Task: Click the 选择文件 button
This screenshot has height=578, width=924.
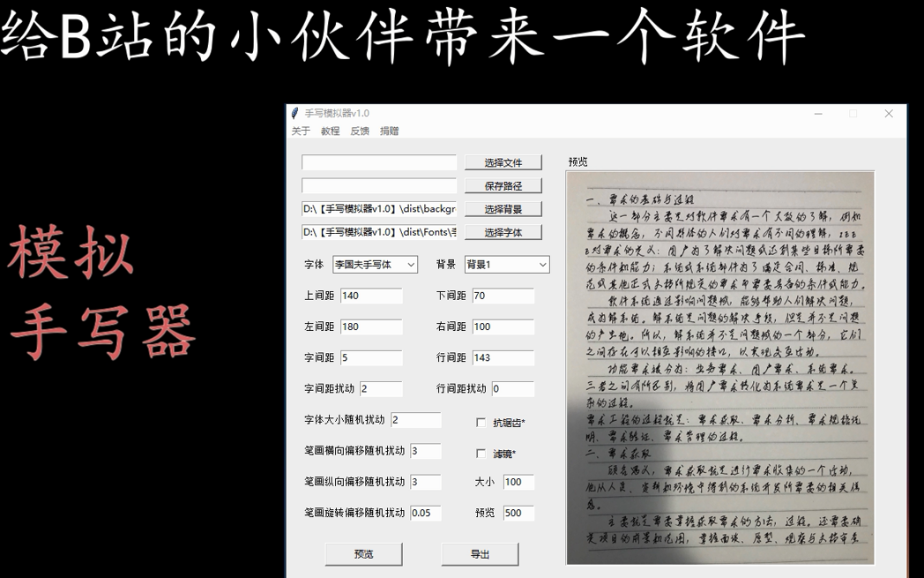Action: [503, 162]
